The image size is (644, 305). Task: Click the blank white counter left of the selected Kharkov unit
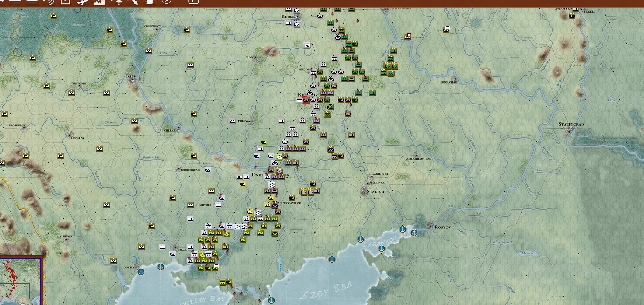pos(299,101)
